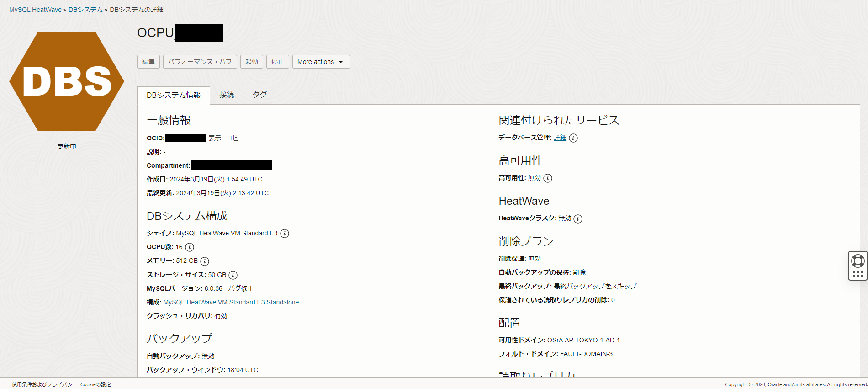Open Cookieの設定 footer link
Screen dimensions: 868x389
pos(95,384)
